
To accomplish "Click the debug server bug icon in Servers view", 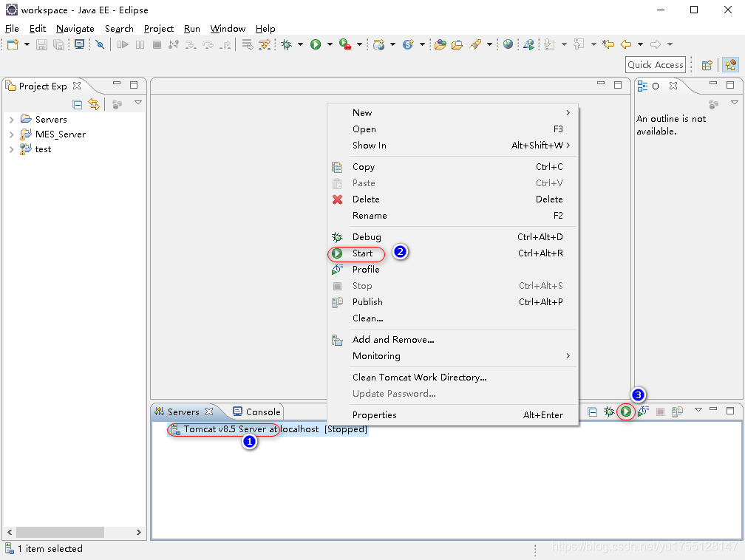I will pyautogui.click(x=609, y=412).
